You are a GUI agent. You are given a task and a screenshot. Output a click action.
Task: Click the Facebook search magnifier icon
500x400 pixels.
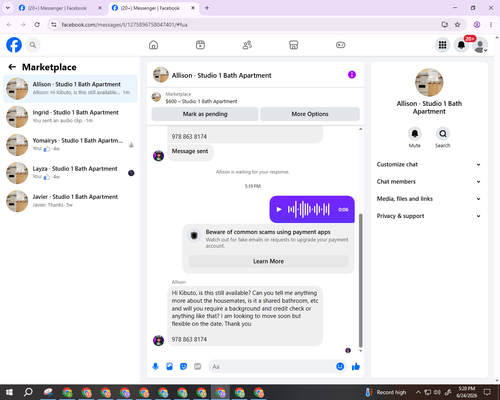pos(33,45)
